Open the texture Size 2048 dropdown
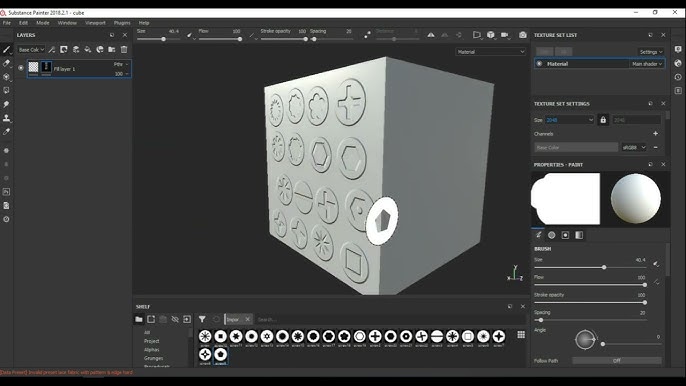The height and width of the screenshot is (386, 686). pyautogui.click(x=569, y=120)
